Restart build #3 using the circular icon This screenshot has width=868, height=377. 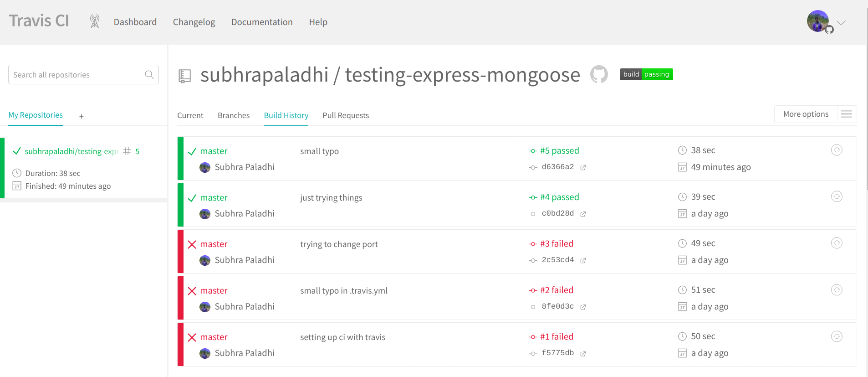pos(837,243)
